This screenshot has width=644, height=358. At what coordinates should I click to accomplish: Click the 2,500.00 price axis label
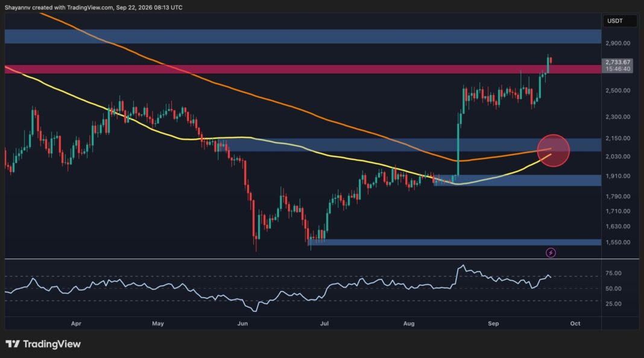(x=617, y=90)
